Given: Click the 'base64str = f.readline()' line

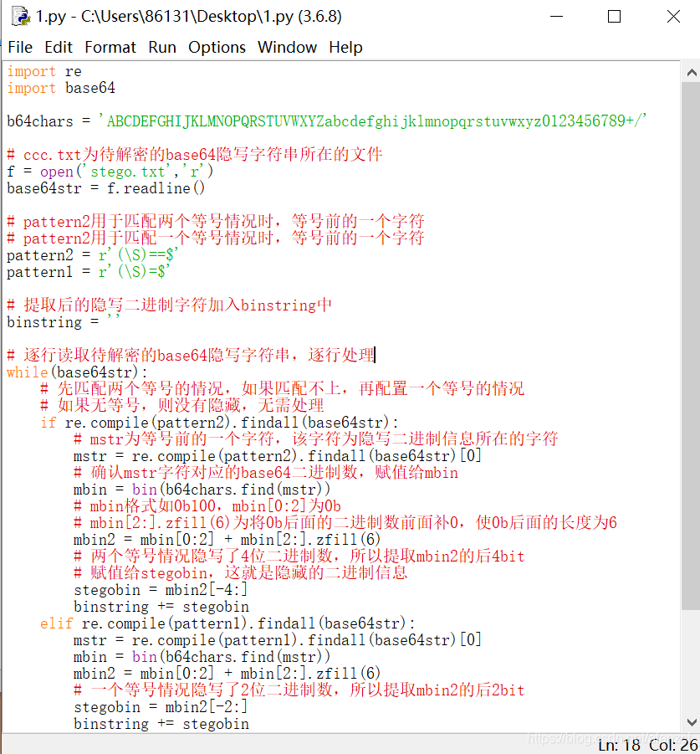Looking at the screenshot, I should point(105,188).
